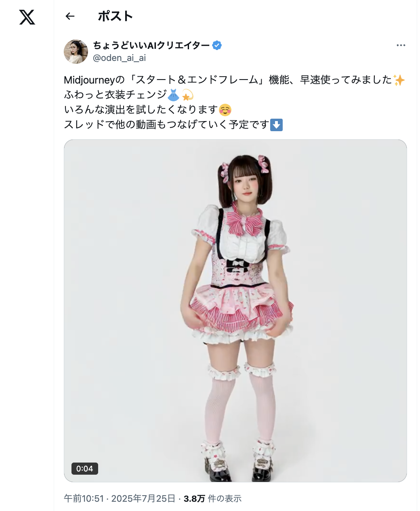Open the @oden_ai_ai handle link
420x511 pixels.
(x=120, y=58)
